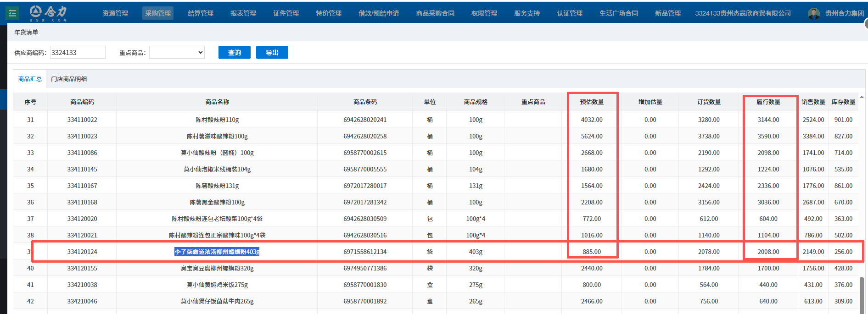Open the 报表管理 menu

pyautogui.click(x=243, y=13)
